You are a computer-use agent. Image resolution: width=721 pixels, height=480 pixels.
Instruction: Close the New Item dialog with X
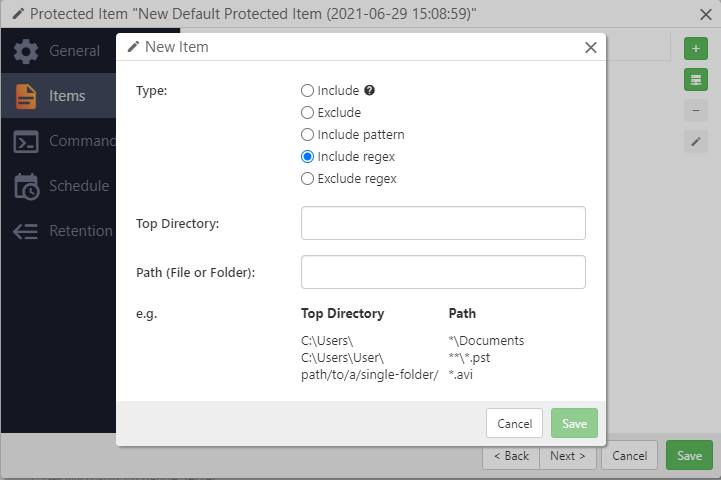pyautogui.click(x=591, y=47)
